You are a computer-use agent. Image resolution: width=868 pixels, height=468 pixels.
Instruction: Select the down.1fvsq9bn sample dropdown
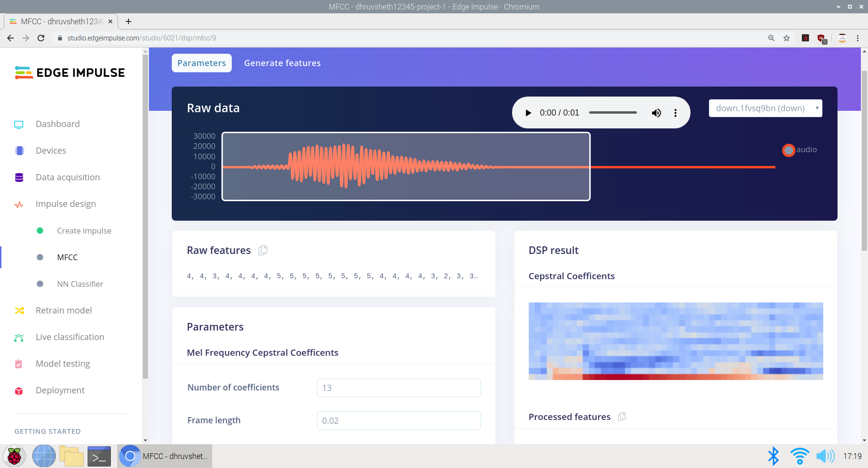(765, 108)
